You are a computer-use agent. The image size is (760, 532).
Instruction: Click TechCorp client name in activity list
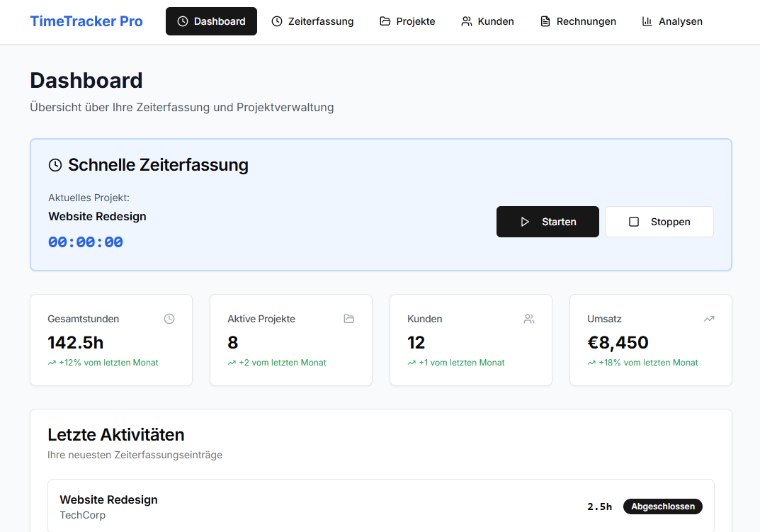(x=82, y=515)
